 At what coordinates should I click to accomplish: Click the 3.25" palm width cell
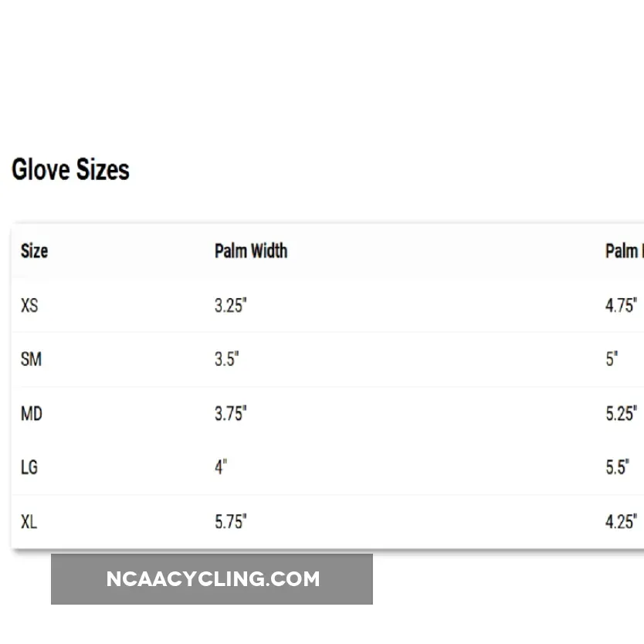[x=230, y=306]
